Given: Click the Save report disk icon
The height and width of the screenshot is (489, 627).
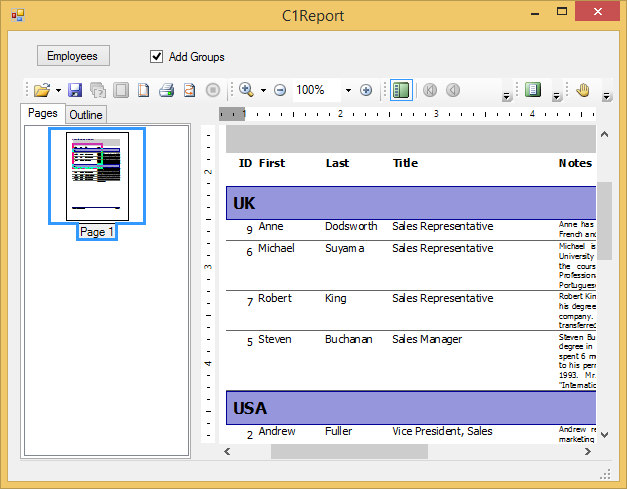Looking at the screenshot, I should (x=75, y=90).
